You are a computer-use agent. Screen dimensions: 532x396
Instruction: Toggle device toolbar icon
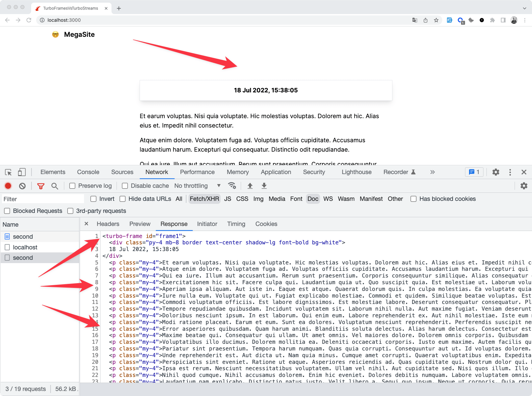pyautogui.click(x=22, y=172)
